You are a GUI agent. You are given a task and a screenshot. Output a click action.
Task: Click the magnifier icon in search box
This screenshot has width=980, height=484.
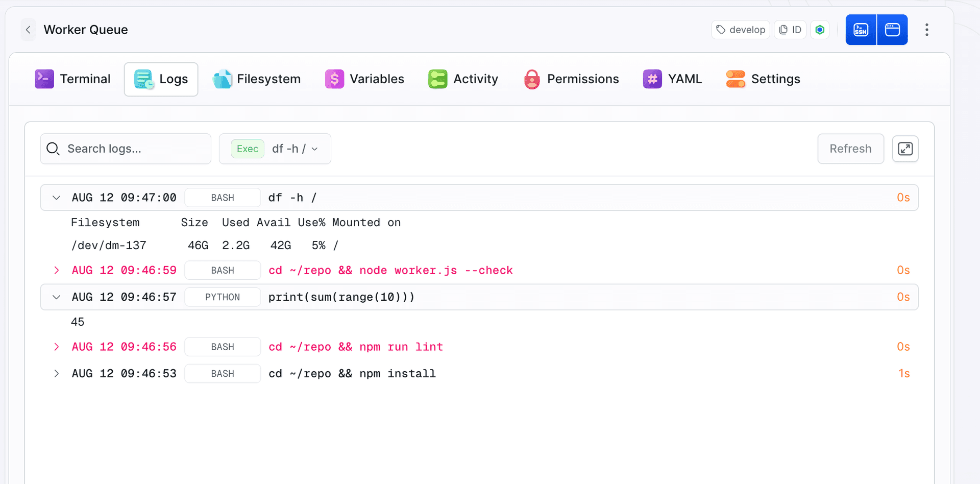point(53,149)
